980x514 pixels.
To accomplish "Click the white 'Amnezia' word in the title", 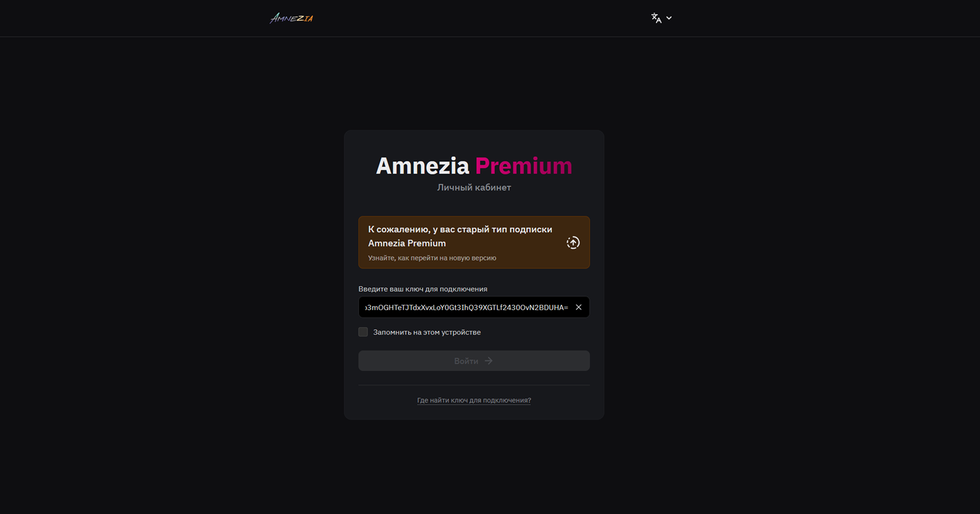I will (x=422, y=166).
